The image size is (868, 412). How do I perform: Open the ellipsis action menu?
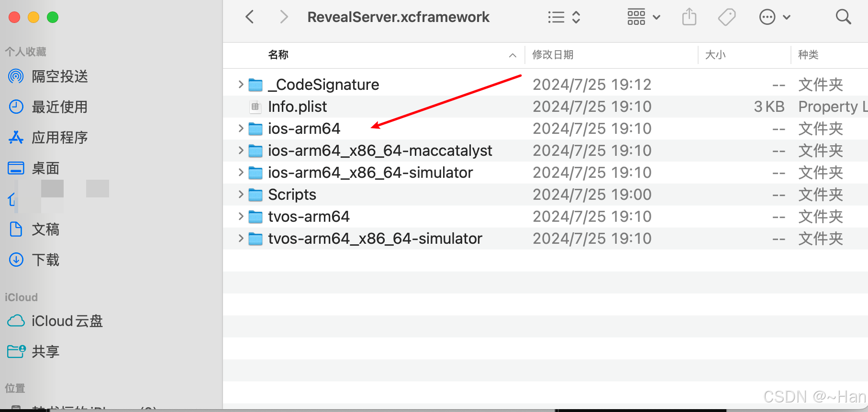(775, 17)
